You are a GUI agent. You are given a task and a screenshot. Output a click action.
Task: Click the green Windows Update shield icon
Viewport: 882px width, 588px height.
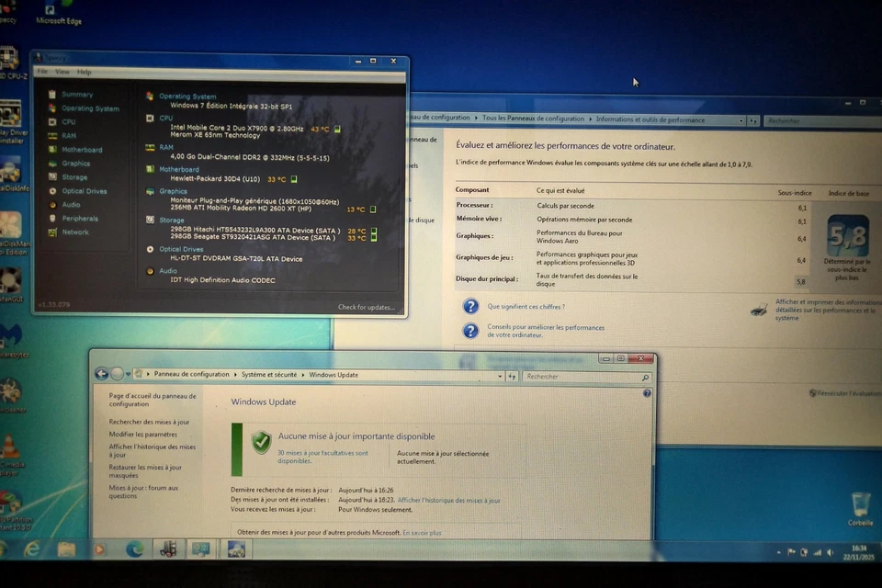point(262,444)
